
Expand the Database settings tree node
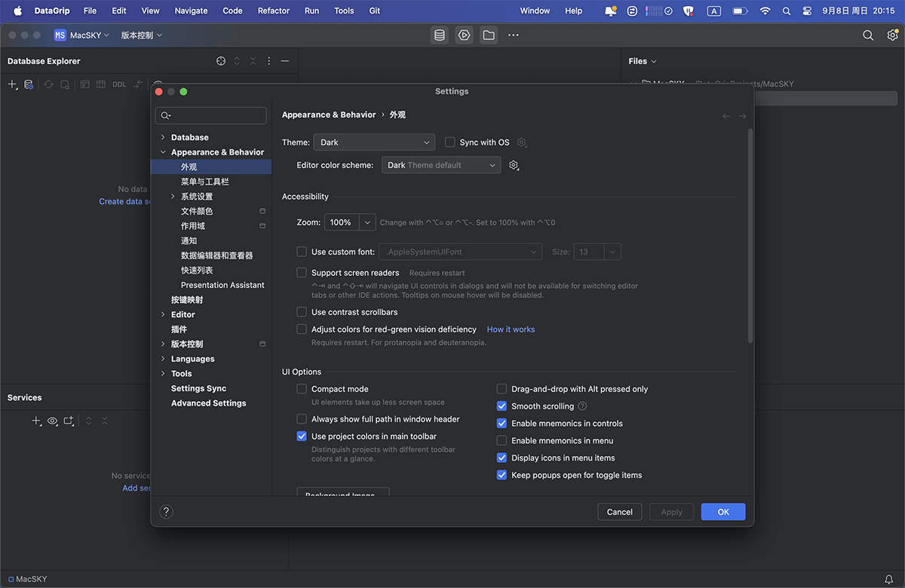163,138
